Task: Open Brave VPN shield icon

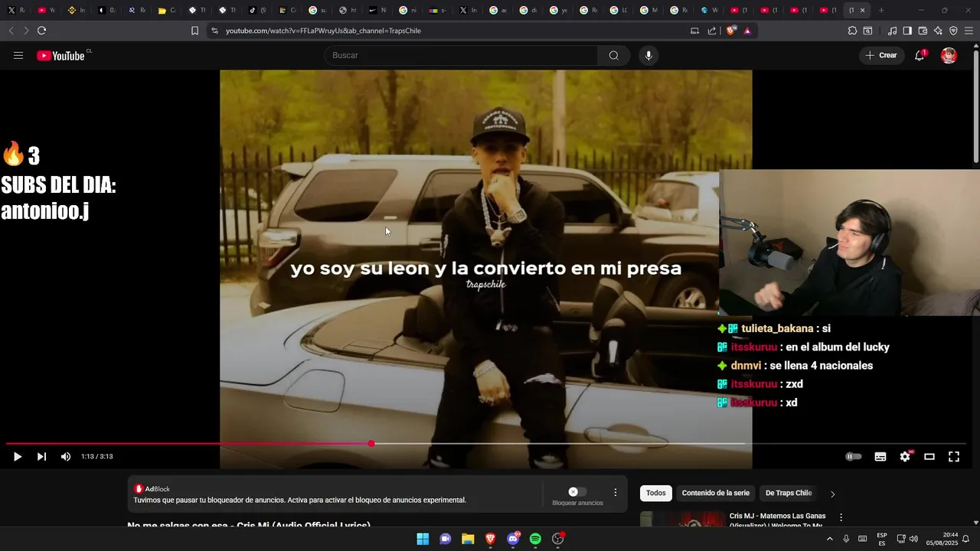Action: tap(953, 31)
